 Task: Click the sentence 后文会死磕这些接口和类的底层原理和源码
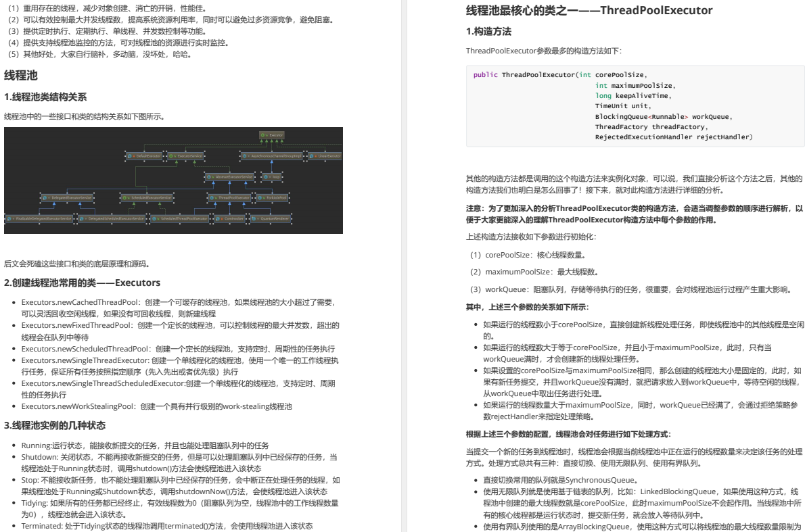click(76, 264)
